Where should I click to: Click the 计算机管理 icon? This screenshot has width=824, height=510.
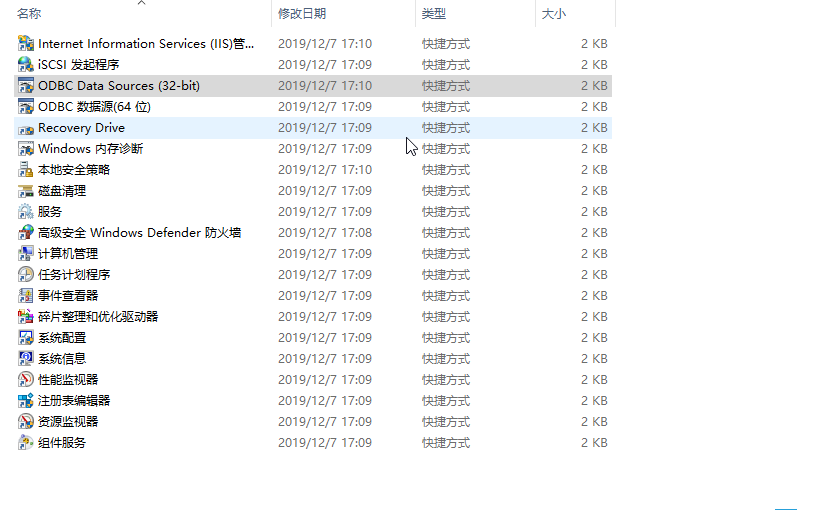coord(25,254)
